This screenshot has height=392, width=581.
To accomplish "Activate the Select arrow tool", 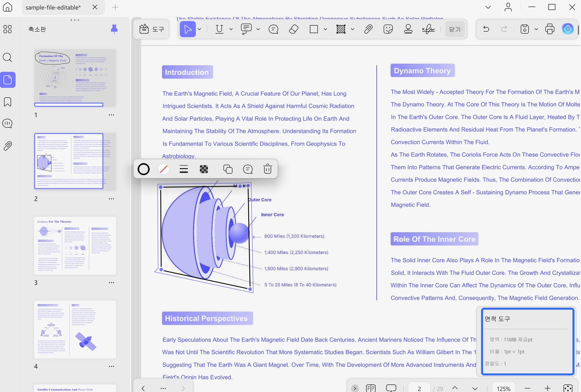I will tap(188, 29).
